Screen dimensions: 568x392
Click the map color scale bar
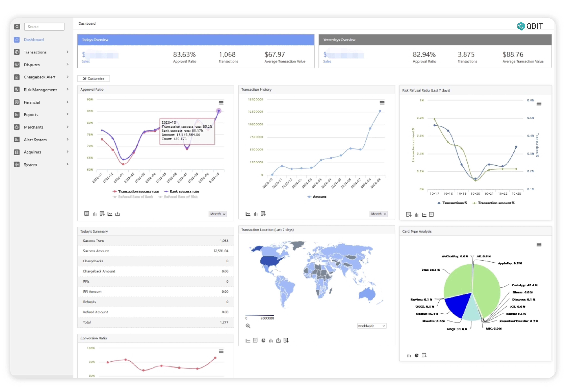(260, 315)
